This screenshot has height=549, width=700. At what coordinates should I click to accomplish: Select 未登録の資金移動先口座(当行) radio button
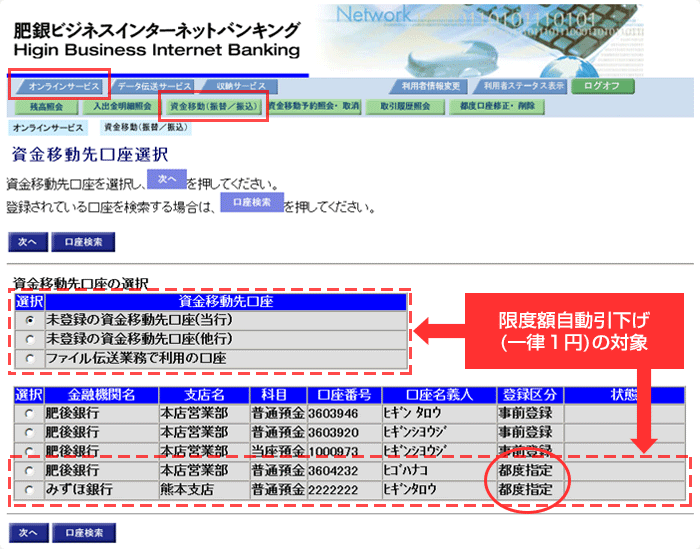(x=30, y=320)
